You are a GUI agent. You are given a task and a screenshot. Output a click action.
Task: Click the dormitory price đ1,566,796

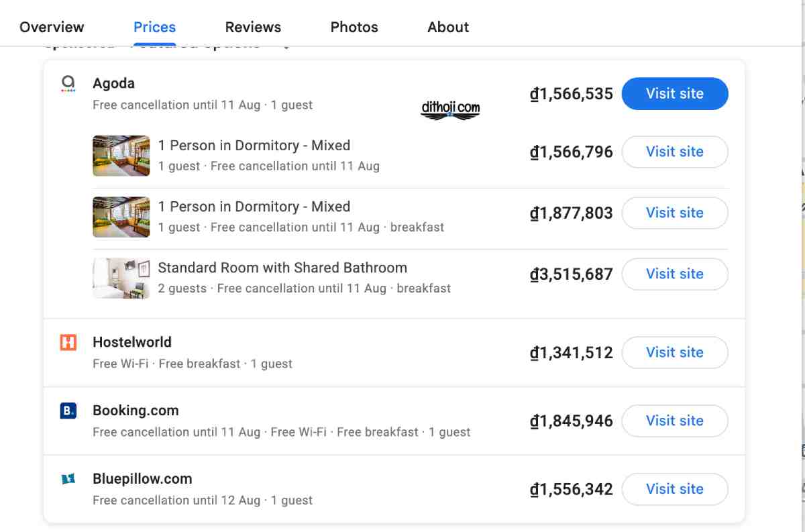pyautogui.click(x=572, y=152)
